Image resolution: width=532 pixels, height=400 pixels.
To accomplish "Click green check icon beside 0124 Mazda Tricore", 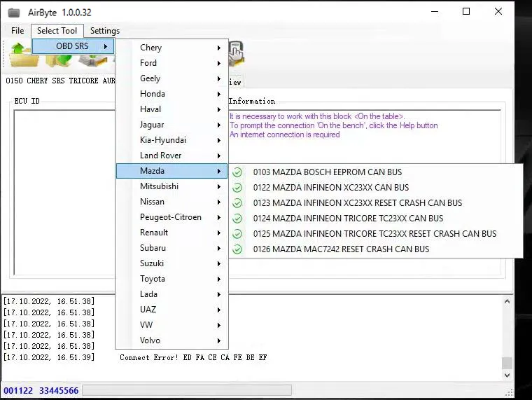I will click(x=237, y=219).
